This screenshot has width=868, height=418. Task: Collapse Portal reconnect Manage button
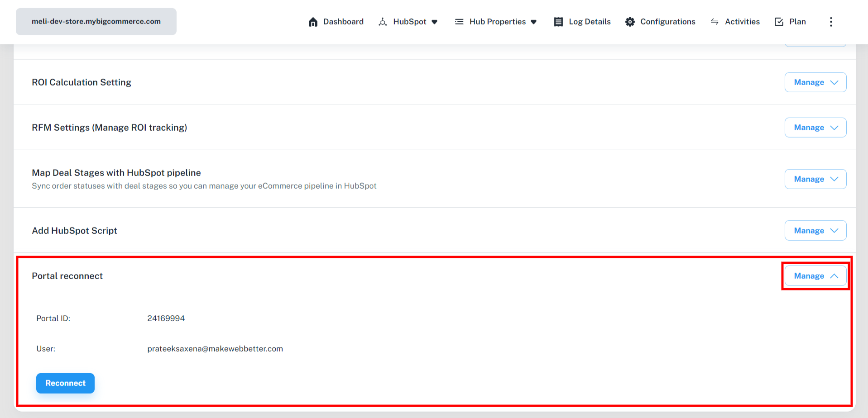click(815, 276)
